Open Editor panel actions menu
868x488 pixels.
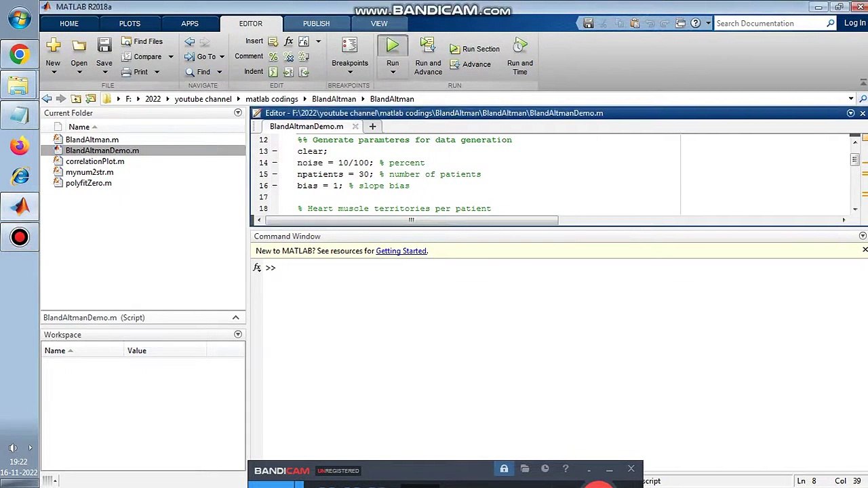click(x=851, y=113)
